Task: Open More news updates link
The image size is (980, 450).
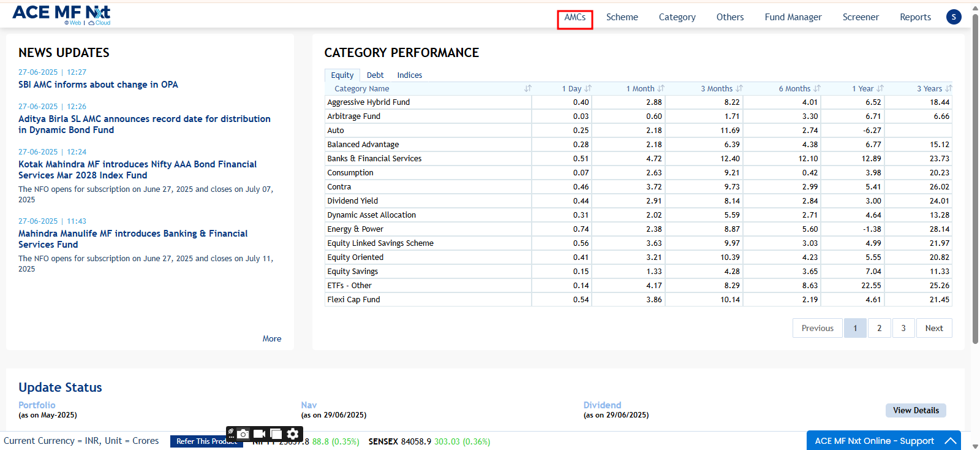Action: [x=272, y=339]
